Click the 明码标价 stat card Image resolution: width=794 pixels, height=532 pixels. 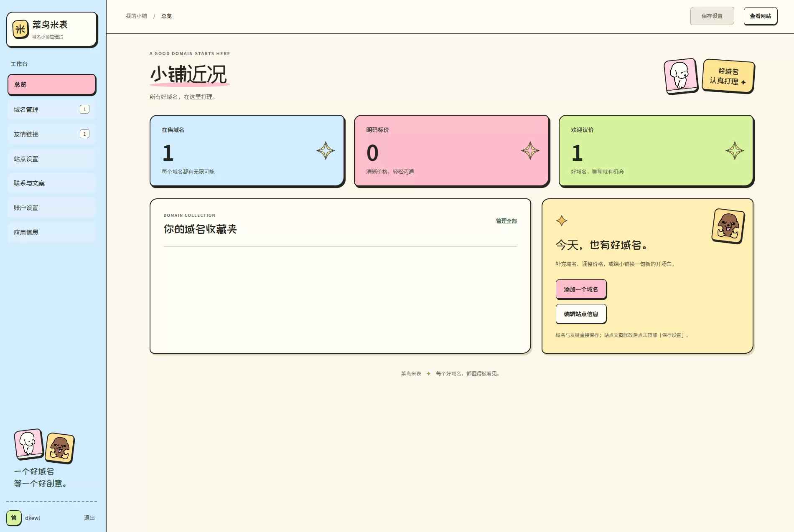[451, 151]
